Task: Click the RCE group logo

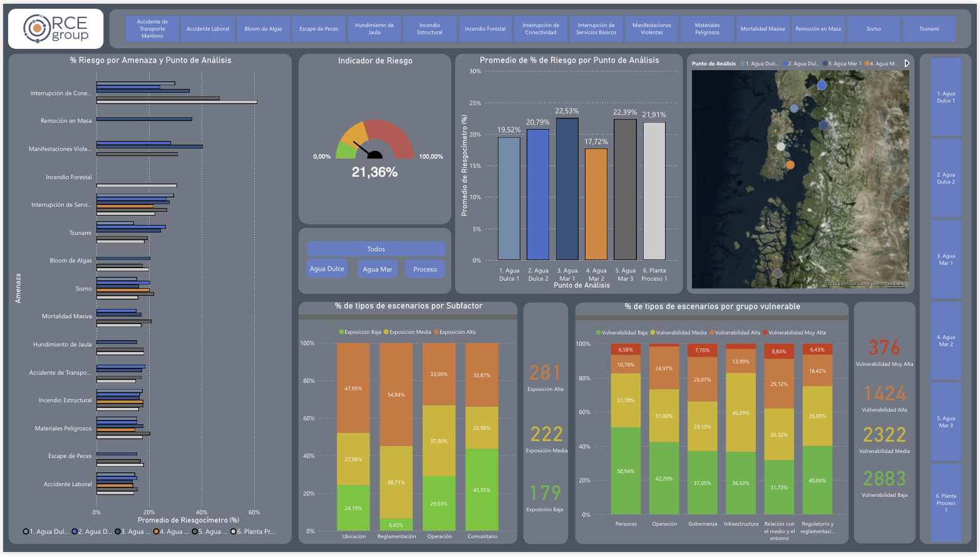Action: [x=56, y=29]
